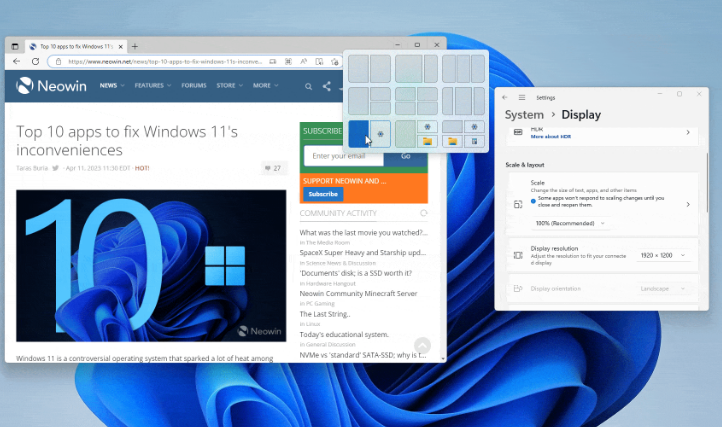Click Settings window vertical scrollbar
722x427 pixels.
pyautogui.click(x=707, y=183)
